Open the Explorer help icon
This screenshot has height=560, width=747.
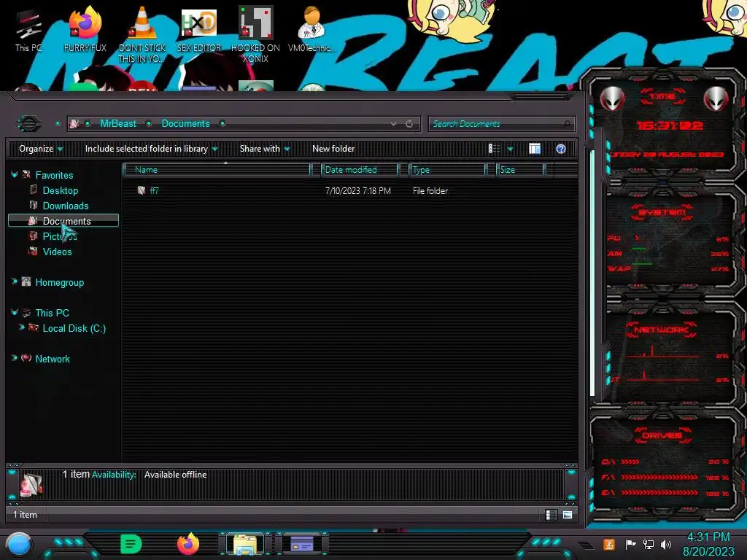(561, 149)
